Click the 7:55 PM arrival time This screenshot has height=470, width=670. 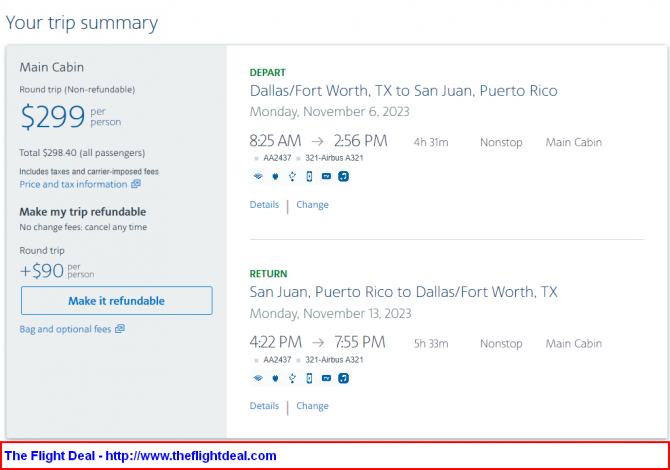(x=360, y=342)
